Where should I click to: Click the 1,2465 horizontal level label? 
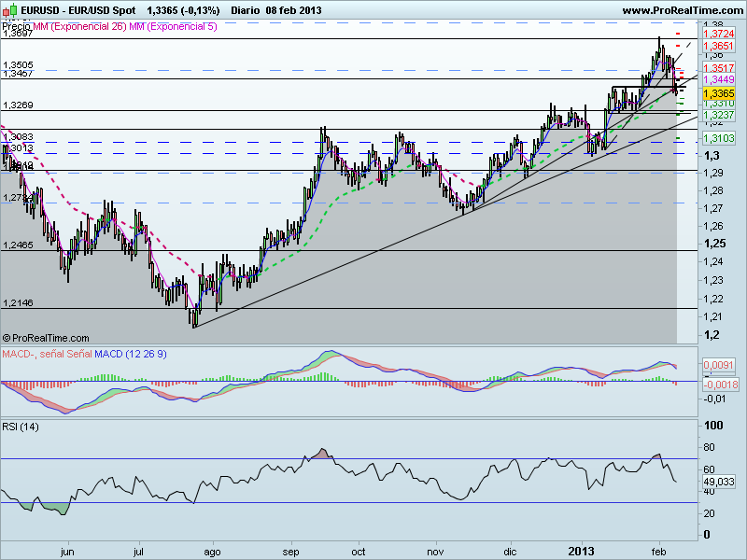(18, 245)
